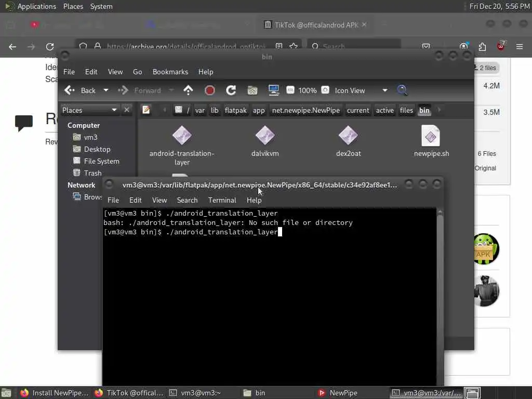The width and height of the screenshot is (532, 399).
Task: Expand the Places sidebar selector
Action: click(x=89, y=110)
